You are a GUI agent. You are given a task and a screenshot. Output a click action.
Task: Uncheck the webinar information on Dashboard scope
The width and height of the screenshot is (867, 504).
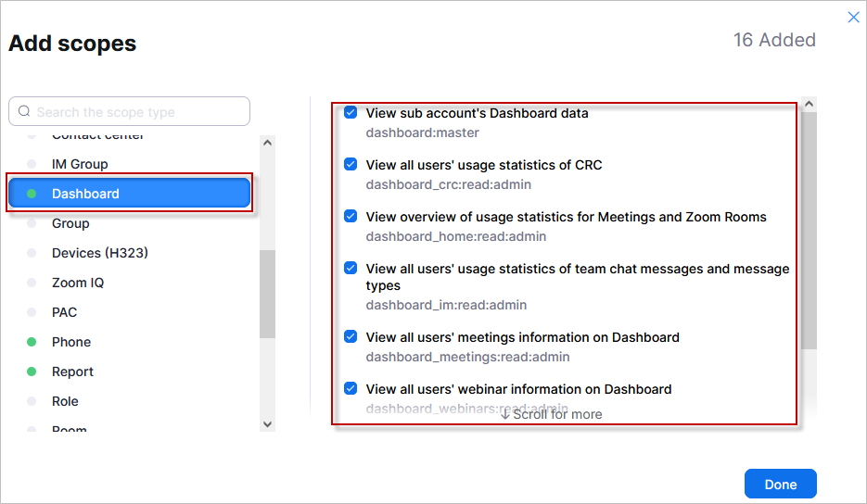351,388
